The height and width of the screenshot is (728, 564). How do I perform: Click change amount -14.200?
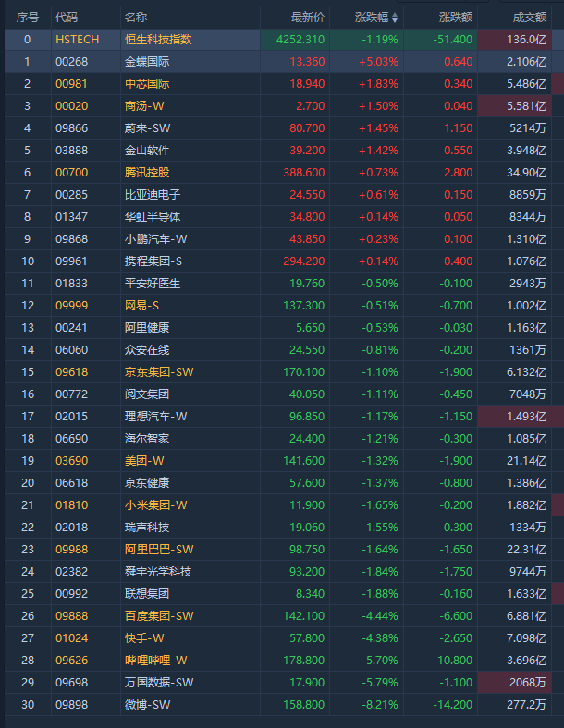(453, 705)
